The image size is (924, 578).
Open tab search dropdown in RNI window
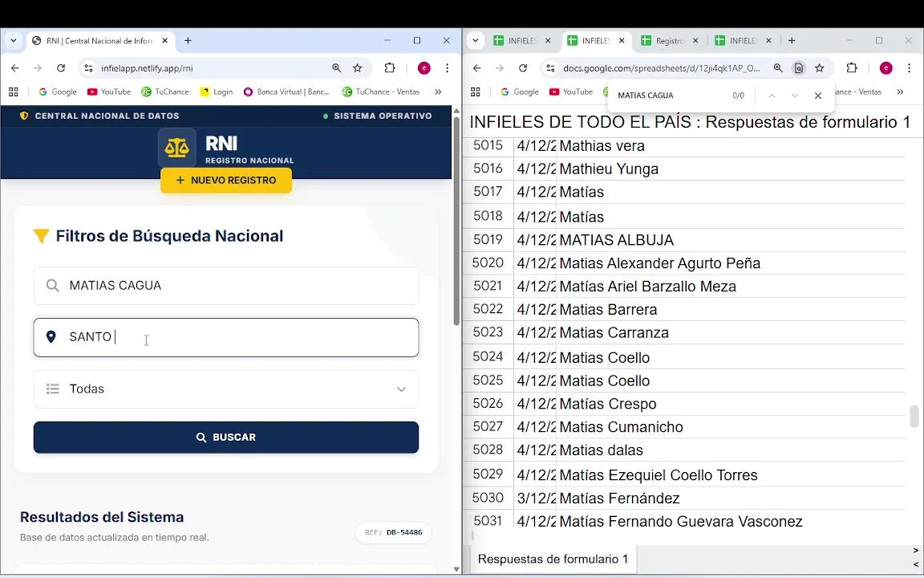point(14,41)
